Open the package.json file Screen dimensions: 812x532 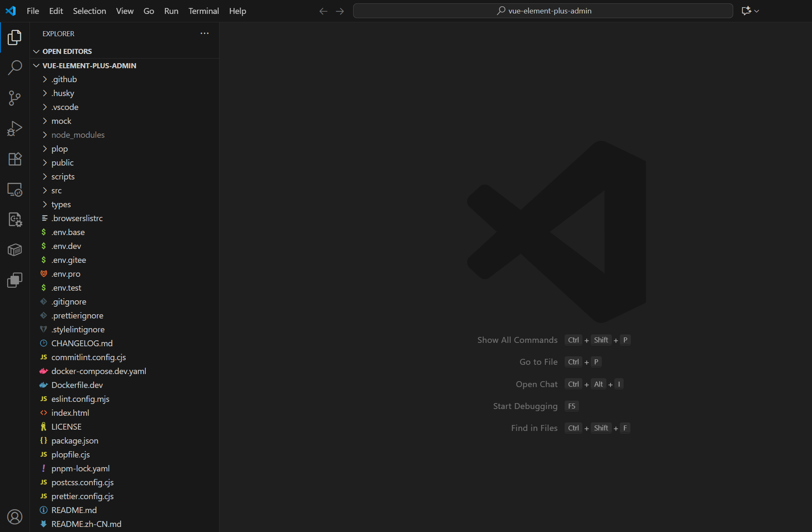124,441
